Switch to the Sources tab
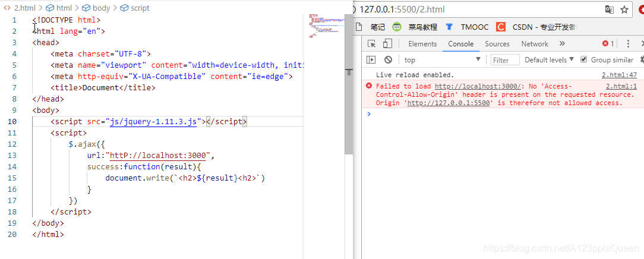 497,44
